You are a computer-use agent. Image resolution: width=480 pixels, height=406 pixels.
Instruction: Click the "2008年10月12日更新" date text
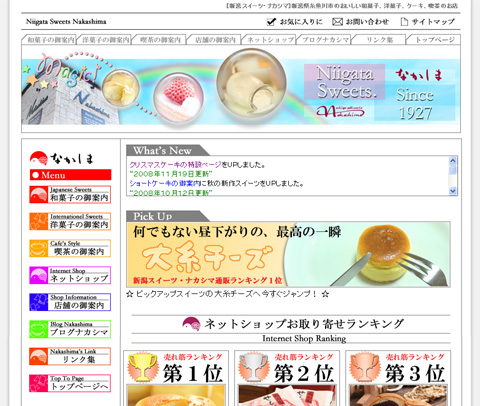tap(171, 193)
